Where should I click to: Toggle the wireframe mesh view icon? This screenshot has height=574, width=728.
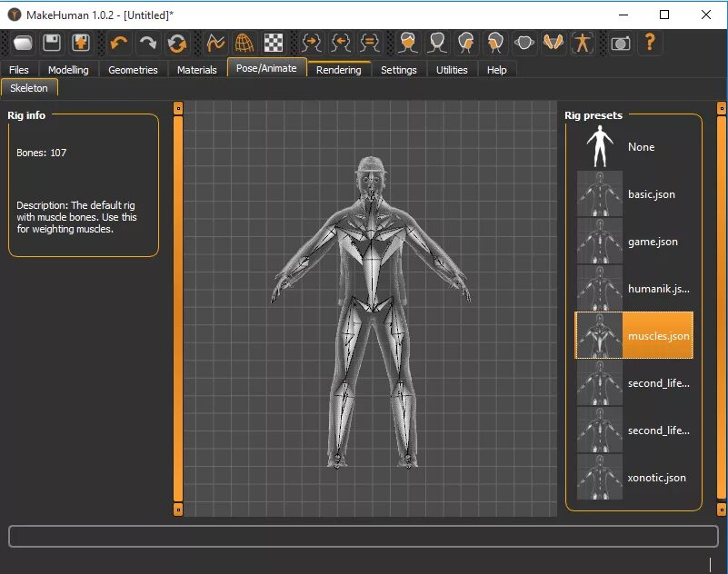(x=244, y=43)
